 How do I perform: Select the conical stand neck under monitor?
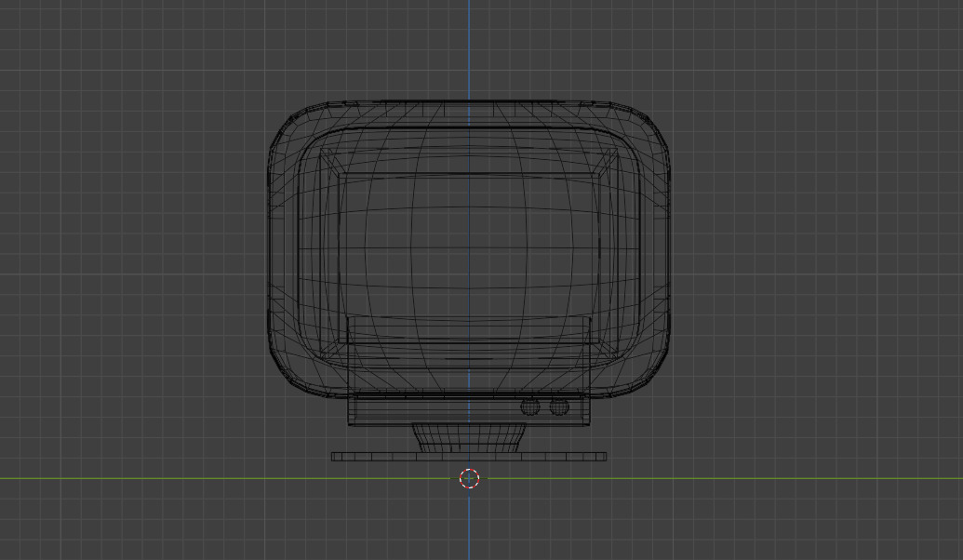(469, 438)
